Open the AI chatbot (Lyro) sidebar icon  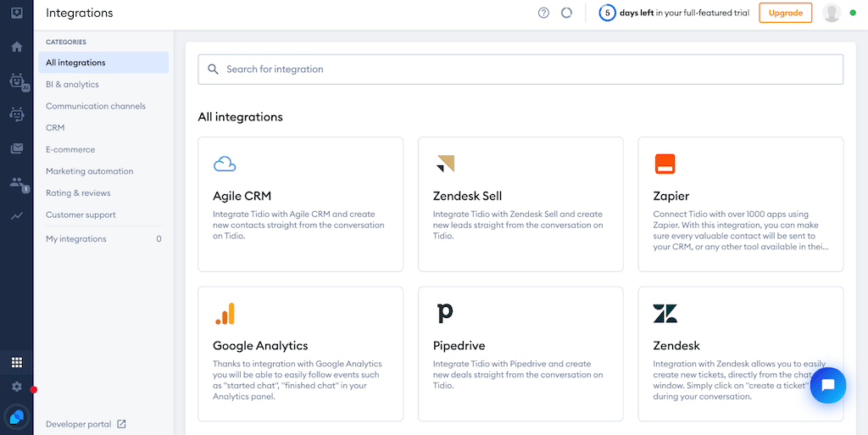[19, 82]
